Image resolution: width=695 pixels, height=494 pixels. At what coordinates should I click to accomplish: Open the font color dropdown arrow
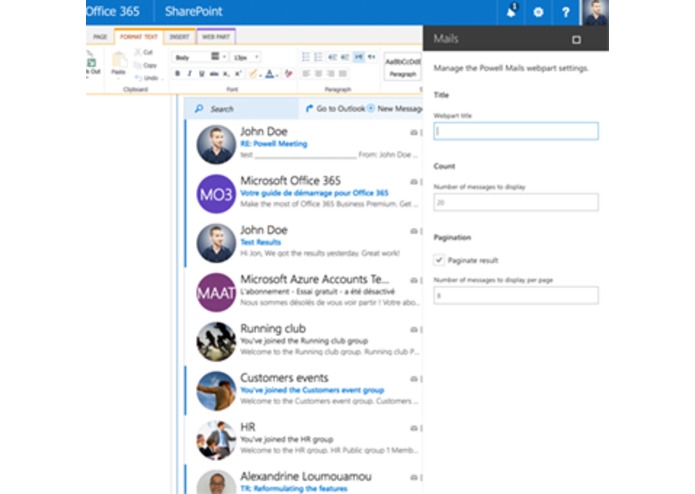(x=277, y=74)
